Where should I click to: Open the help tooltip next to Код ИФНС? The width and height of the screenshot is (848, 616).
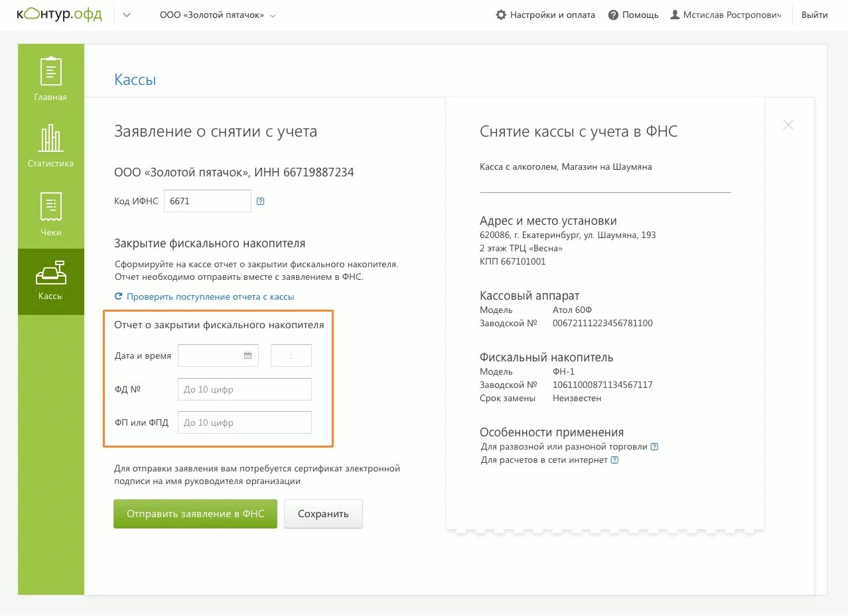260,201
